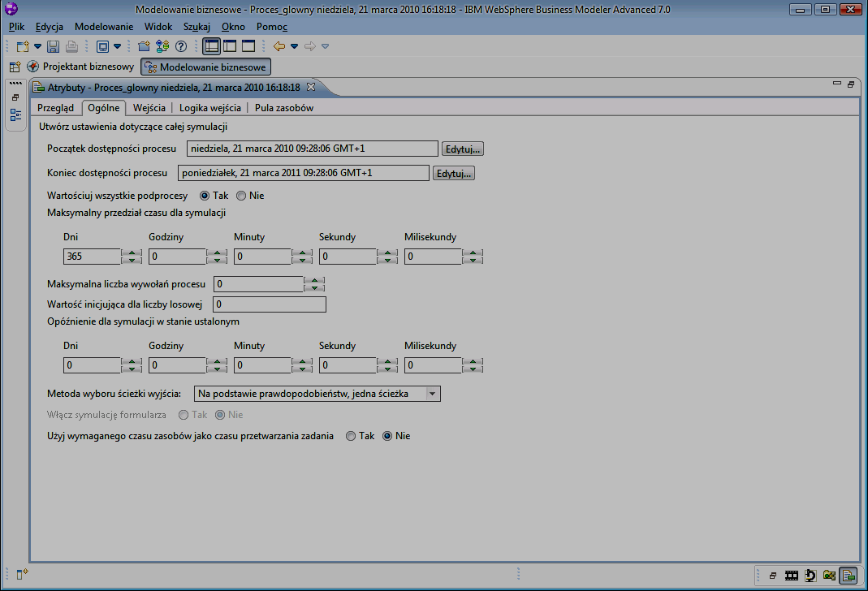Open the Pomoc menu
868x591 pixels.
pyautogui.click(x=272, y=27)
